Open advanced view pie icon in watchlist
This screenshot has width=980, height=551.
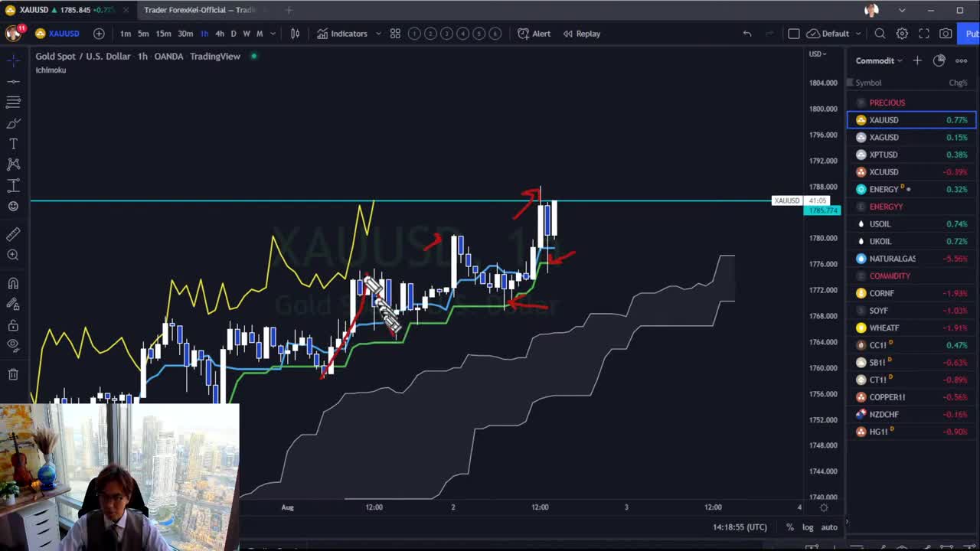939,60
